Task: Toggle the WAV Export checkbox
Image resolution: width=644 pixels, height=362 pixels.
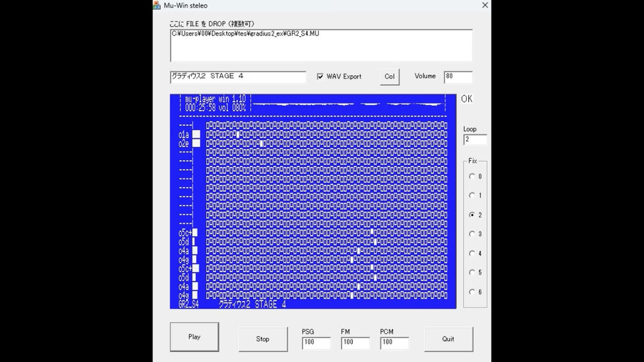Action: tap(321, 76)
